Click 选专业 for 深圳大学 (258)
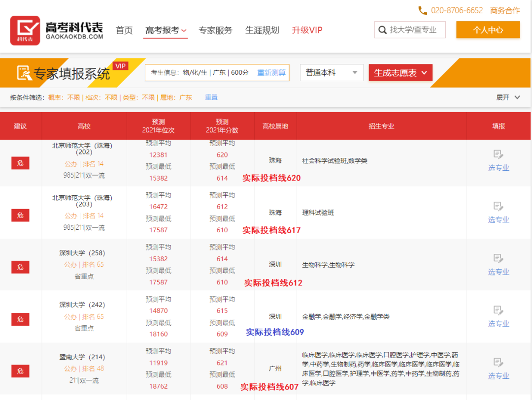 point(499,272)
